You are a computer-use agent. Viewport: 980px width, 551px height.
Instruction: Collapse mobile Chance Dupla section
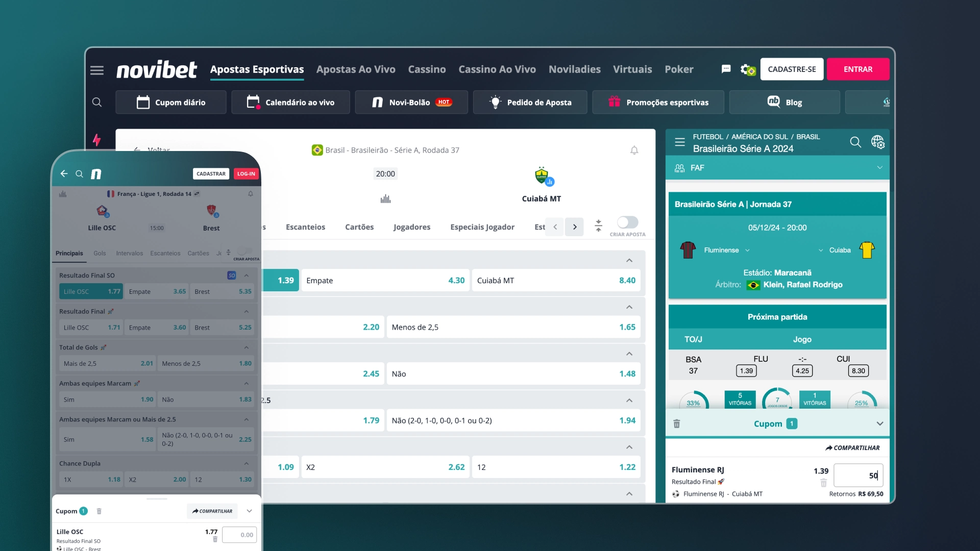click(247, 463)
